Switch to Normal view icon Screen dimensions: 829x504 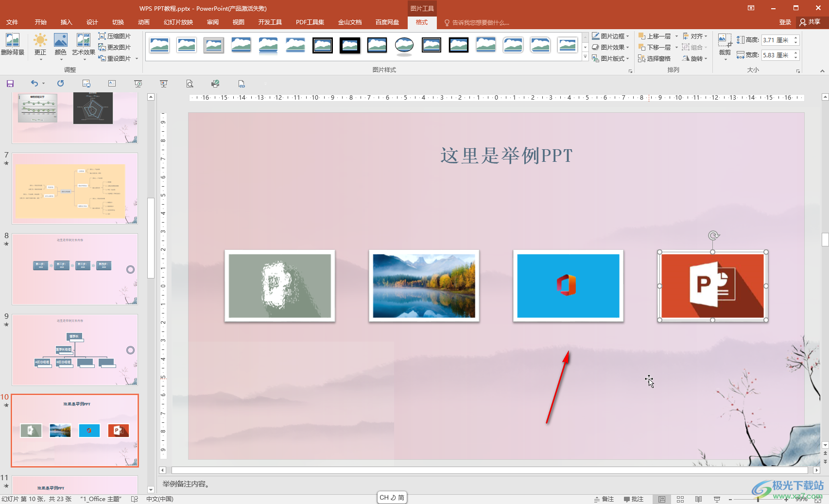[x=662, y=499]
